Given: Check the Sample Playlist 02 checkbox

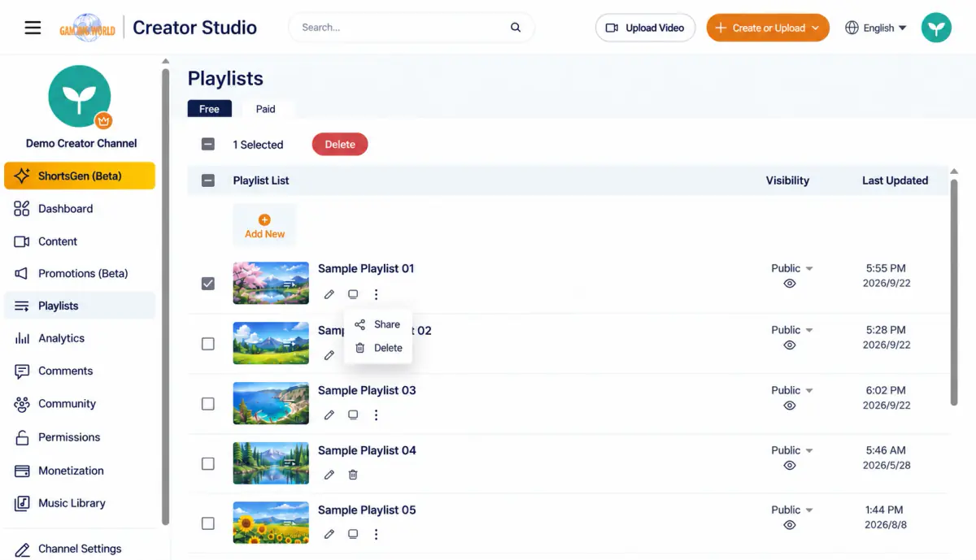Looking at the screenshot, I should coord(208,344).
